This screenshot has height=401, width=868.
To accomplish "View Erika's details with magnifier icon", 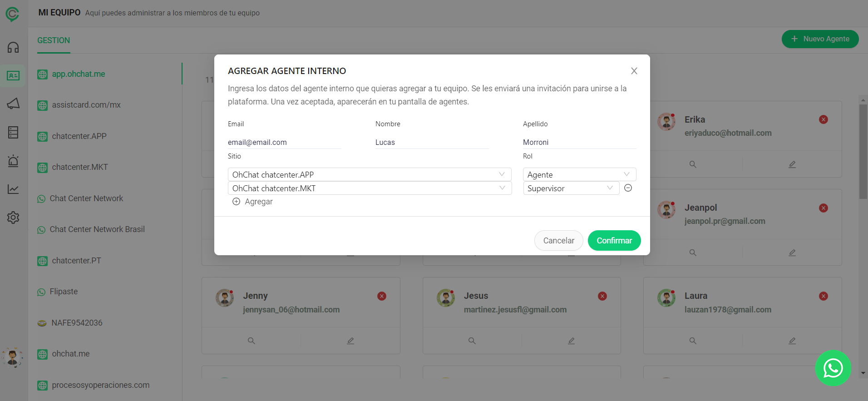I will click(693, 164).
